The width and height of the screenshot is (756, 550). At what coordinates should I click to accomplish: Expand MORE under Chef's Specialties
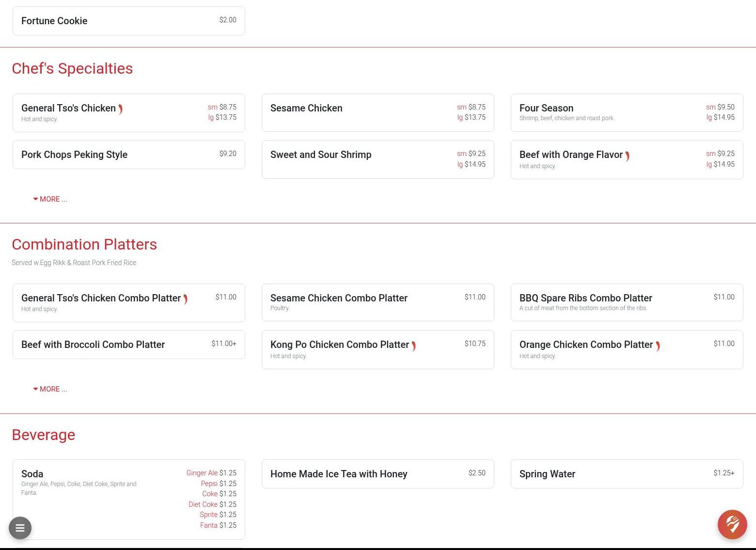click(x=50, y=199)
